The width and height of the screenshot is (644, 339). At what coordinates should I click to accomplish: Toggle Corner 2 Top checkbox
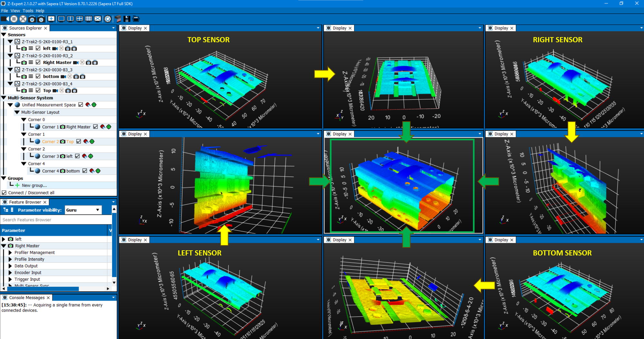pos(79,142)
